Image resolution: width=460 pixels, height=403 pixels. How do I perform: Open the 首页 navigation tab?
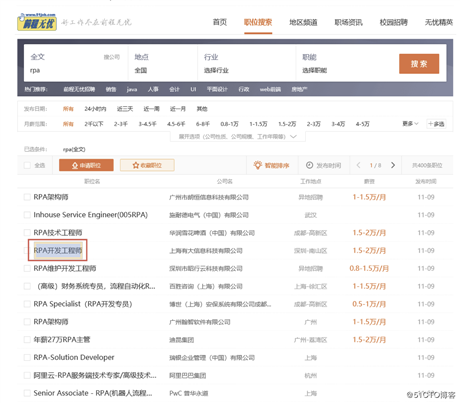[220, 22]
